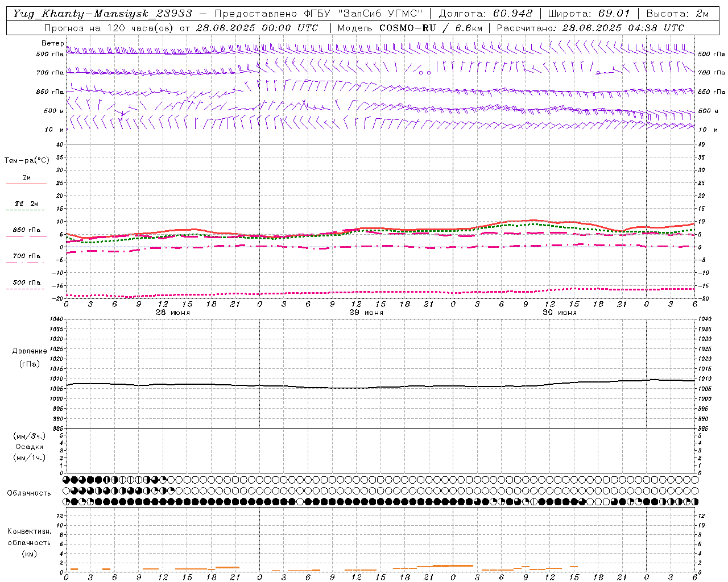The height and width of the screenshot is (582, 728).
Task: Select the Тем-ра(°C) axis title
Action: tap(27, 161)
